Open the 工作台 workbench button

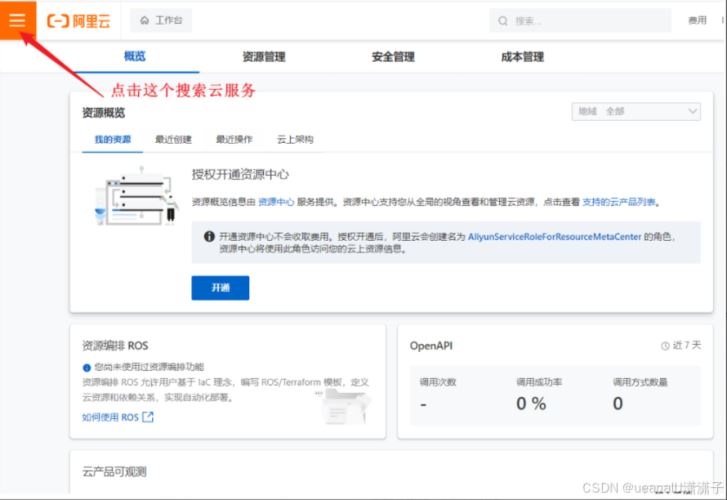161,20
